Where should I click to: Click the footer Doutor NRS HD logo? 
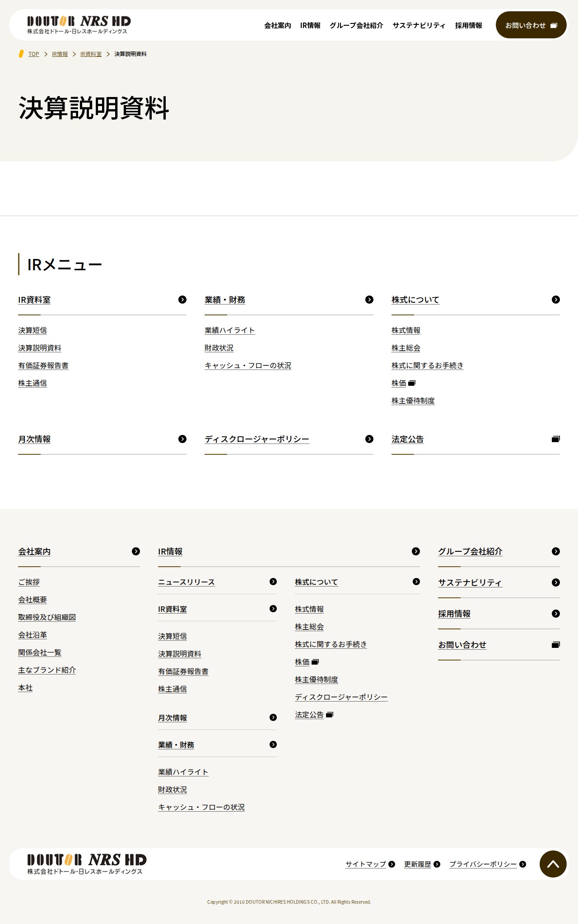(87, 864)
